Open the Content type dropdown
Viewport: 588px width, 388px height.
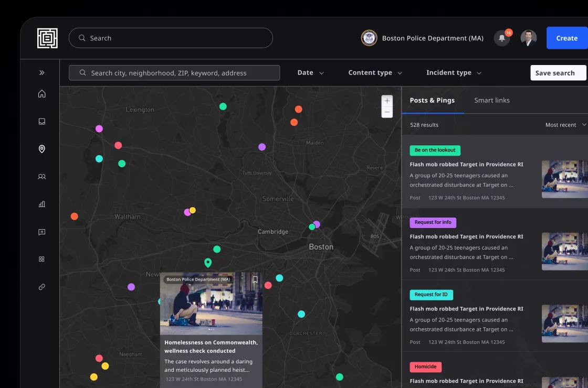click(x=375, y=73)
